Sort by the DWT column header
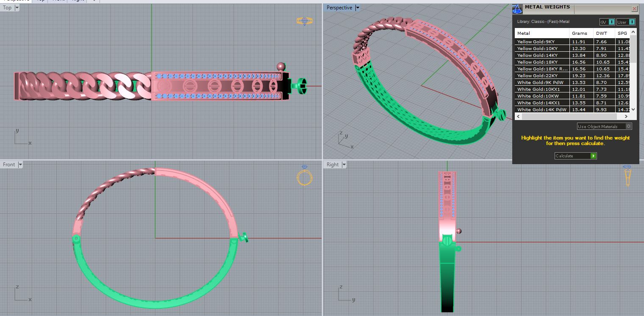This screenshot has width=644, height=316. pos(604,33)
